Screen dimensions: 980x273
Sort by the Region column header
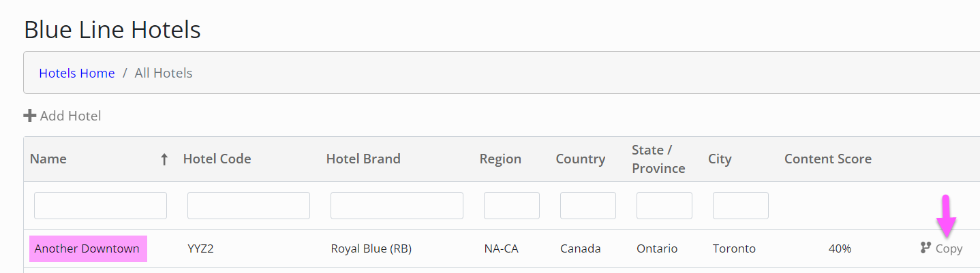(500, 159)
